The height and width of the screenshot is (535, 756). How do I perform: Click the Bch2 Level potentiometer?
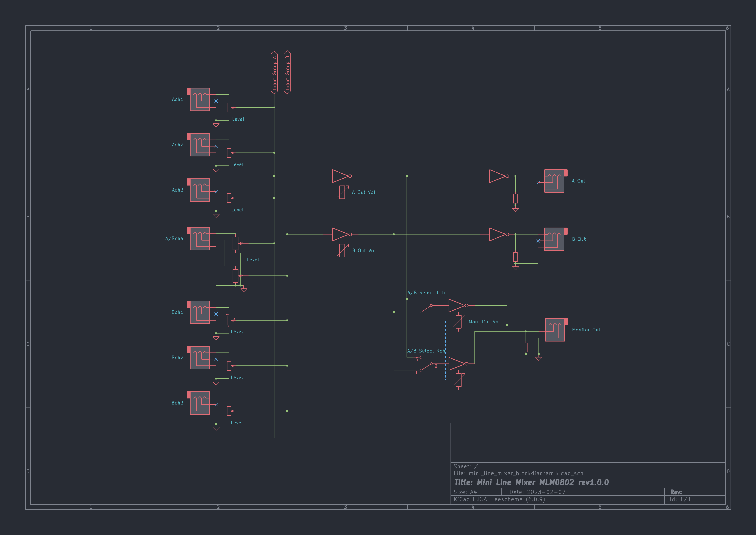pyautogui.click(x=229, y=366)
